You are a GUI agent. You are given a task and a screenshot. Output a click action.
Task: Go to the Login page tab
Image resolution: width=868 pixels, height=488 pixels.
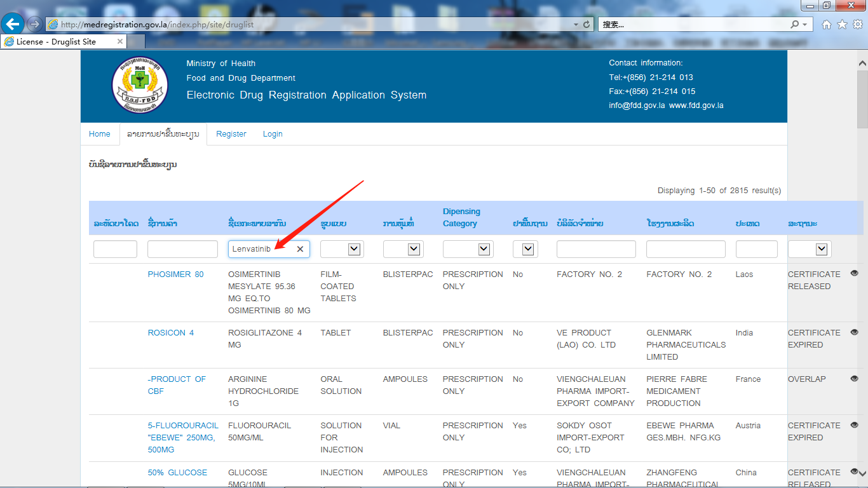[x=273, y=134]
